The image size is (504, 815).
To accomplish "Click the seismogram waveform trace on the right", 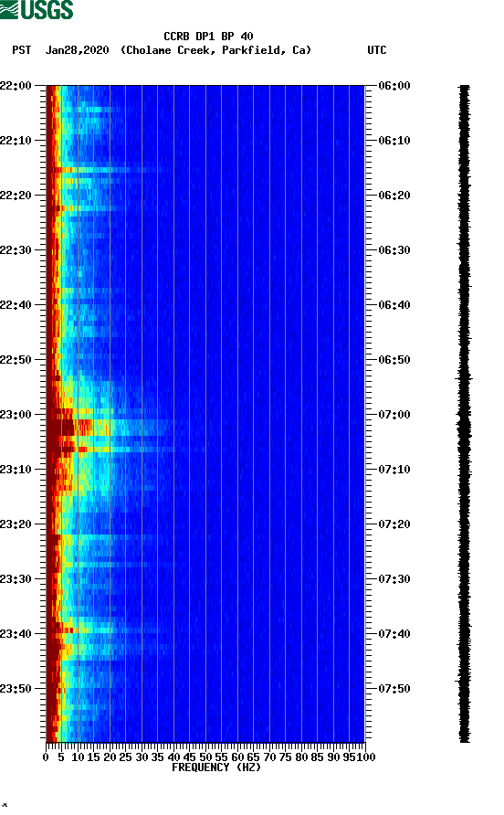I will [464, 413].
